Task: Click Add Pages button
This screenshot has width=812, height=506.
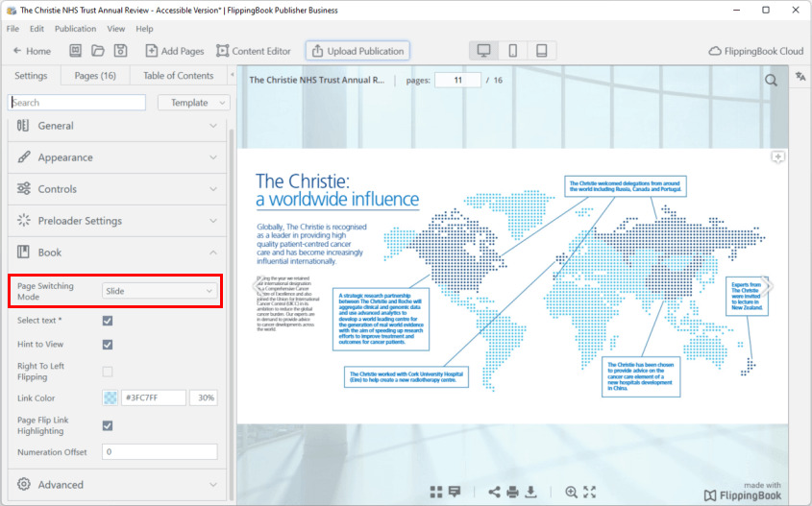Action: coord(175,51)
